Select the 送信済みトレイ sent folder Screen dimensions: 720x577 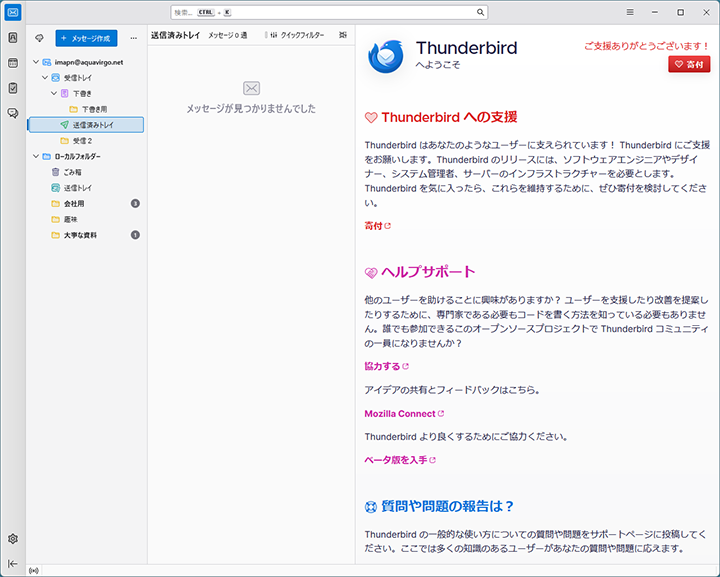click(x=86, y=125)
